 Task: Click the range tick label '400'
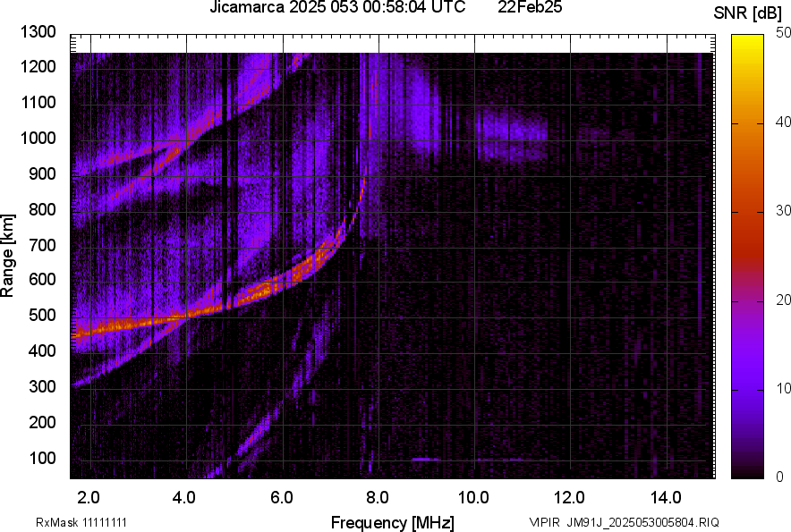pyautogui.click(x=42, y=350)
